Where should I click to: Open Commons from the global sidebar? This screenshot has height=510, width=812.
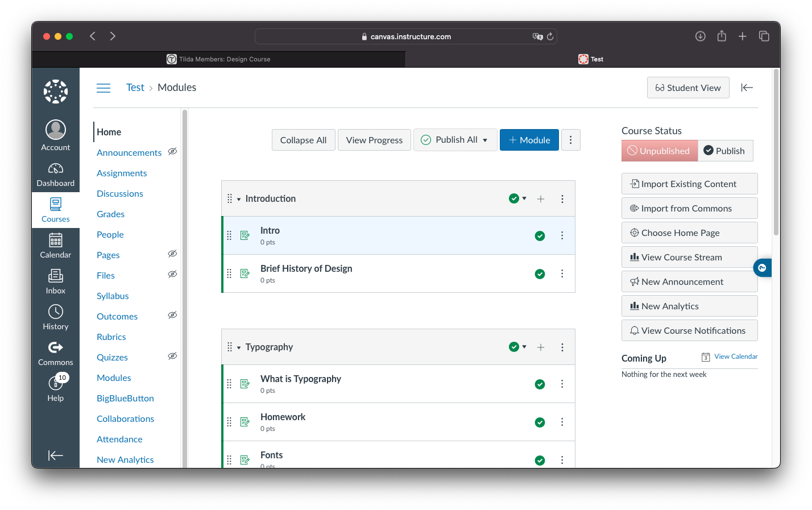coord(56,353)
